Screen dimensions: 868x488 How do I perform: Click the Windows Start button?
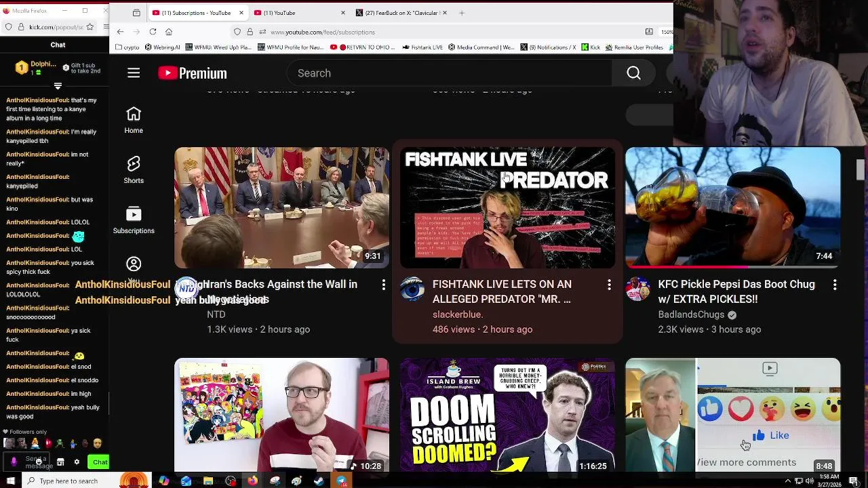(11, 481)
